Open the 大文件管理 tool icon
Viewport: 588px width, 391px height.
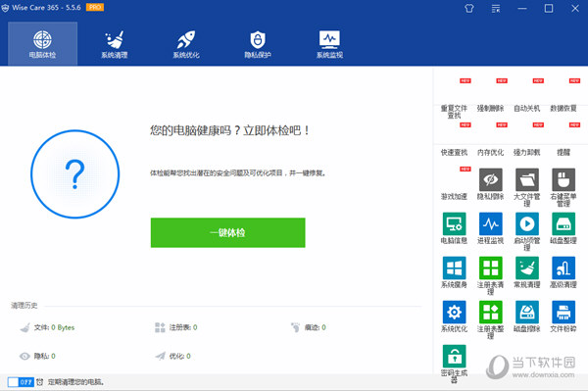pos(527,180)
